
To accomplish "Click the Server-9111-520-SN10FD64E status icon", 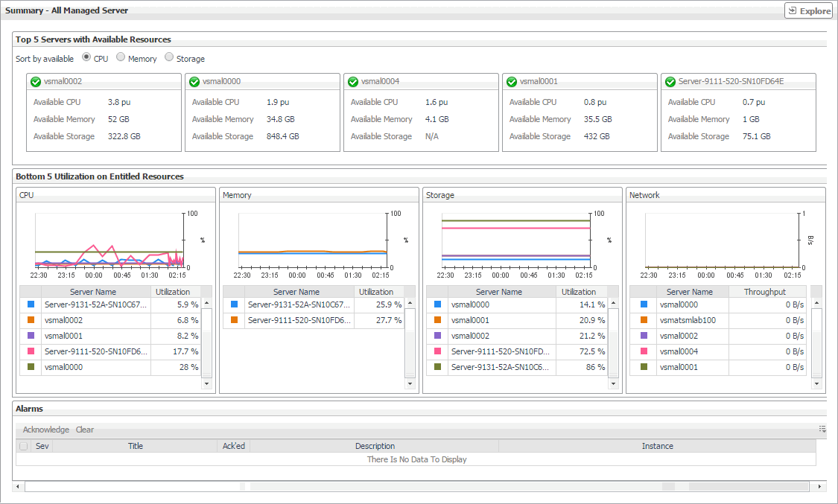I will click(x=670, y=82).
